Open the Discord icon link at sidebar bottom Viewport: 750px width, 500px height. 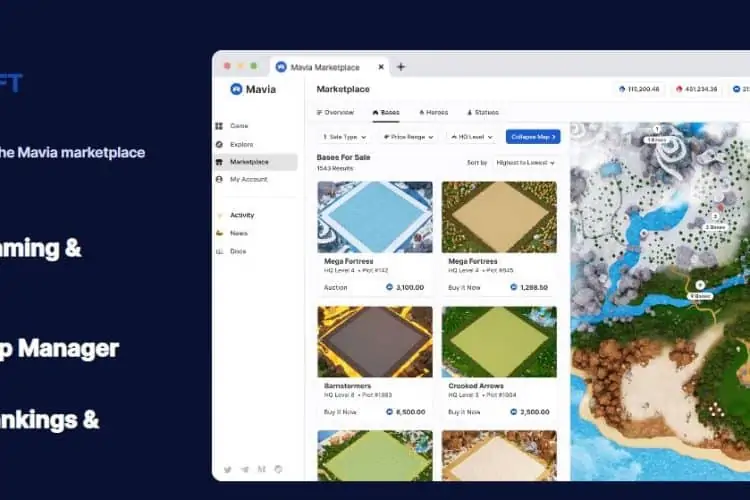click(278, 469)
